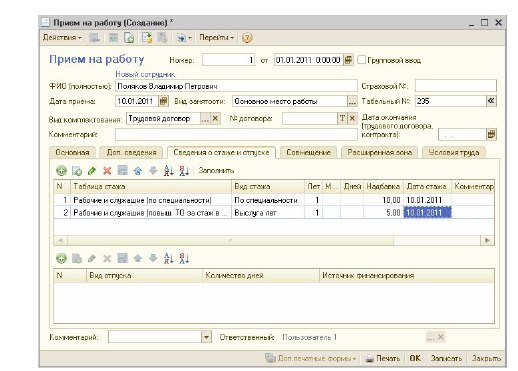Click the Записать button
The height and width of the screenshot is (371, 518).
tap(446, 358)
